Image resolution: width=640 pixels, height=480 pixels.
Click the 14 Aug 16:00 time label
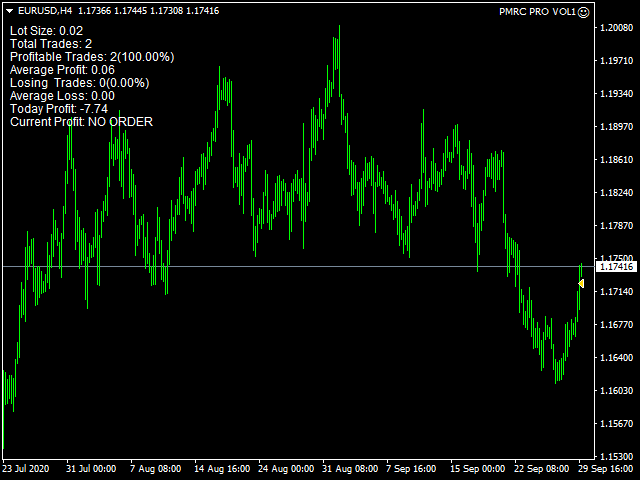coord(222,469)
